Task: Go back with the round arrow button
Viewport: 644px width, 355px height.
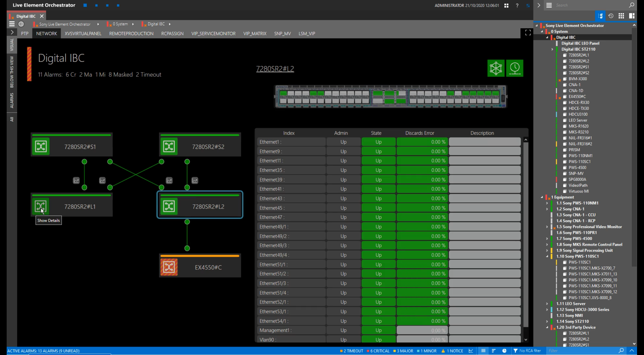Action: pyautogui.click(x=21, y=24)
